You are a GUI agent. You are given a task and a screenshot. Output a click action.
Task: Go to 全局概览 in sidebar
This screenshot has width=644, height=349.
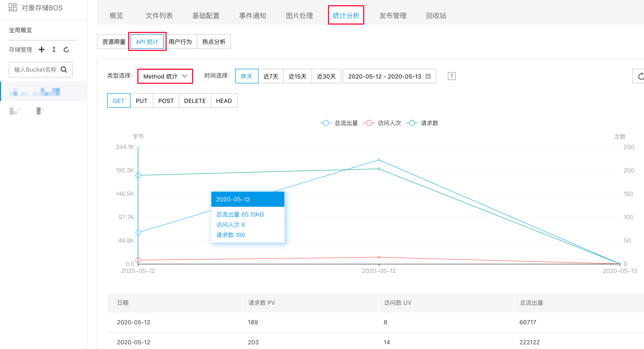(x=20, y=30)
